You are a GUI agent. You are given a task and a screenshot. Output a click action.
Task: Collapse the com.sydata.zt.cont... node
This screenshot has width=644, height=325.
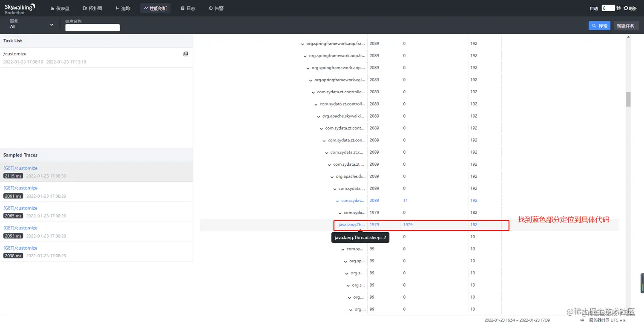pos(321,128)
